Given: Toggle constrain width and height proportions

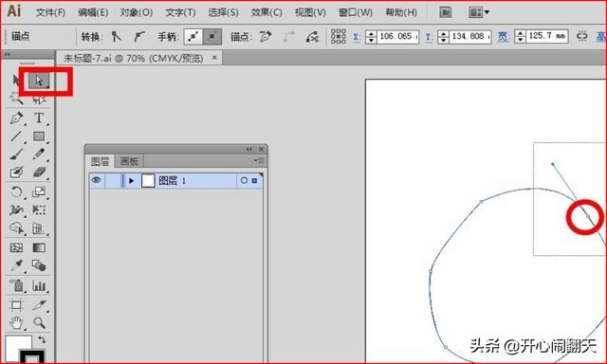Looking at the screenshot, I should pyautogui.click(x=581, y=36).
